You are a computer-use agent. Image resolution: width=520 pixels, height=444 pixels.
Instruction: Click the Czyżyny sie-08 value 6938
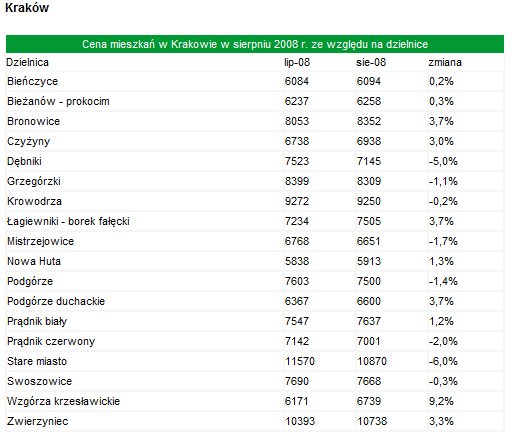[x=369, y=141]
